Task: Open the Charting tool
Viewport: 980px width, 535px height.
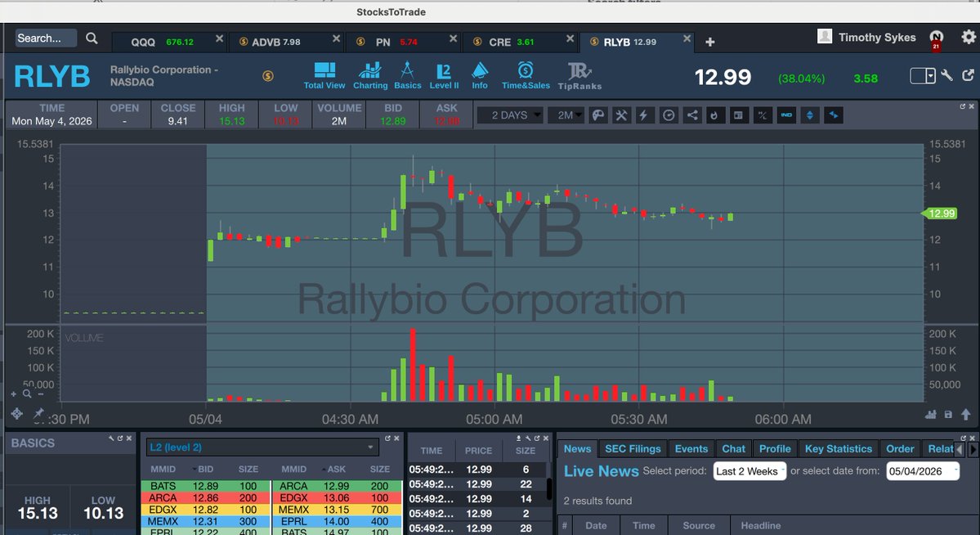Action: click(x=370, y=76)
